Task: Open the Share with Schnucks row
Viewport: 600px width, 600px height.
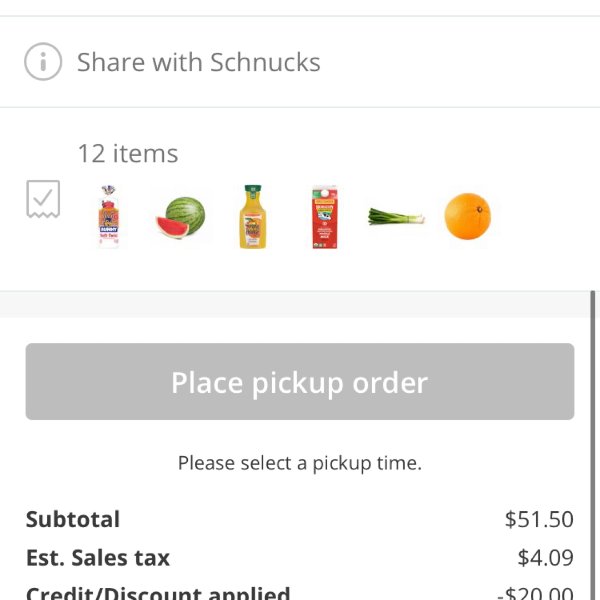Action: (300, 62)
